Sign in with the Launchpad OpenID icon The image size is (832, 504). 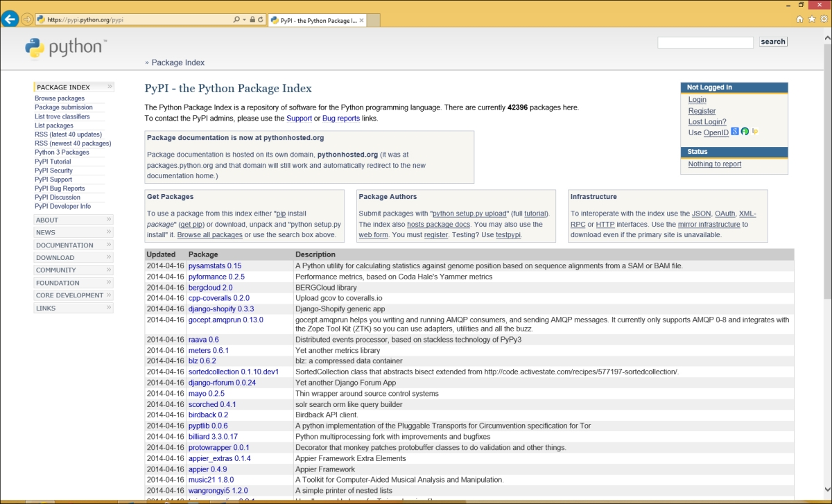pos(754,132)
